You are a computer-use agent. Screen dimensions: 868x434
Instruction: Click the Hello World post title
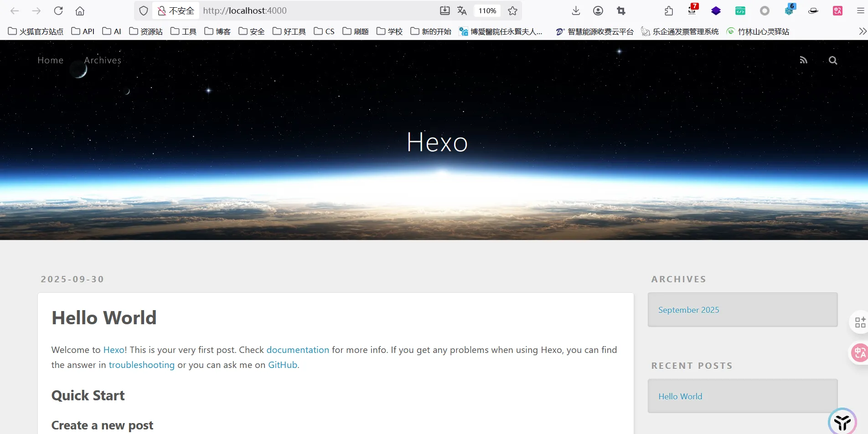click(104, 318)
